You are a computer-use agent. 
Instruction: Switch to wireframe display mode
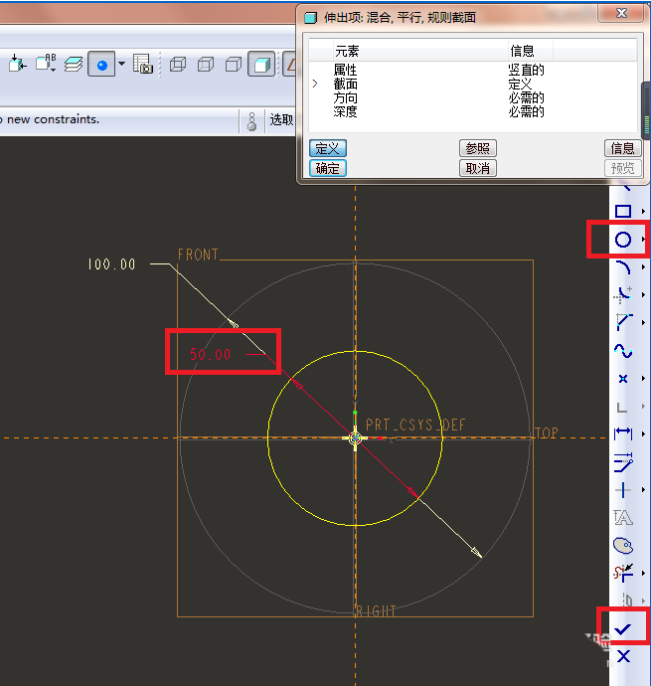coord(178,65)
